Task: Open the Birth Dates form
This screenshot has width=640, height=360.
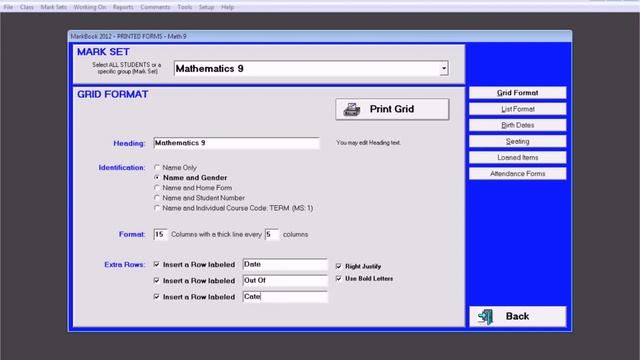Action: tap(518, 125)
